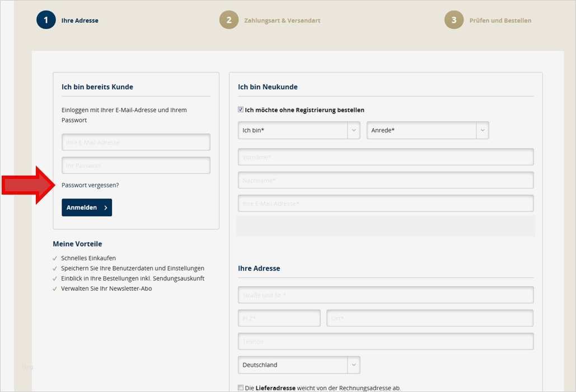Image resolution: width=576 pixels, height=392 pixels.
Task: Open the Deutschland country dropdown
Action: click(x=353, y=365)
